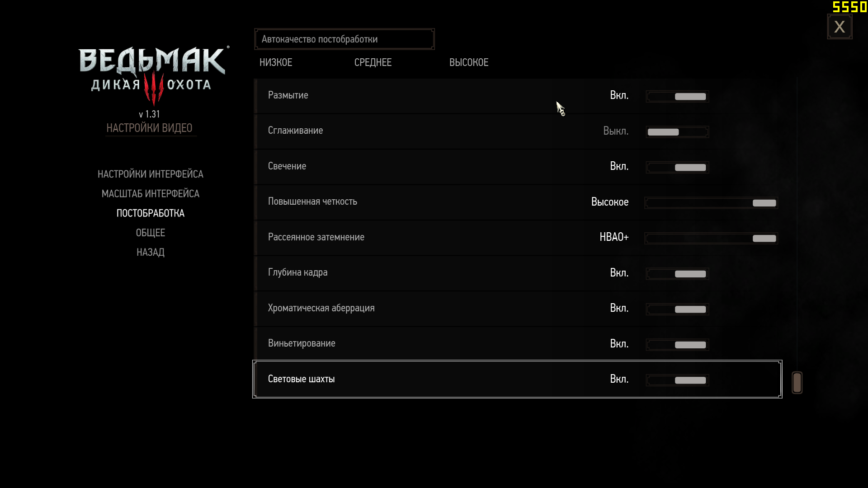Adjust the Повышенная четкость slider
This screenshot has width=868, height=488.
(x=711, y=203)
